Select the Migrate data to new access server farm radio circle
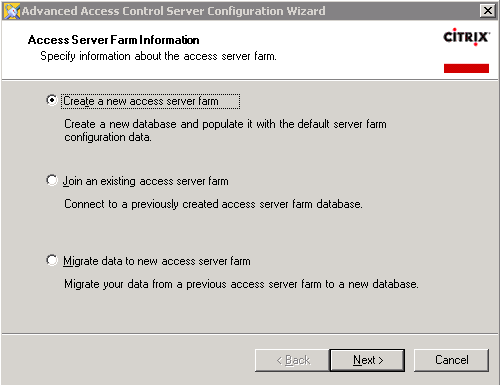Image resolution: width=500 pixels, height=385 pixels. click(x=52, y=260)
